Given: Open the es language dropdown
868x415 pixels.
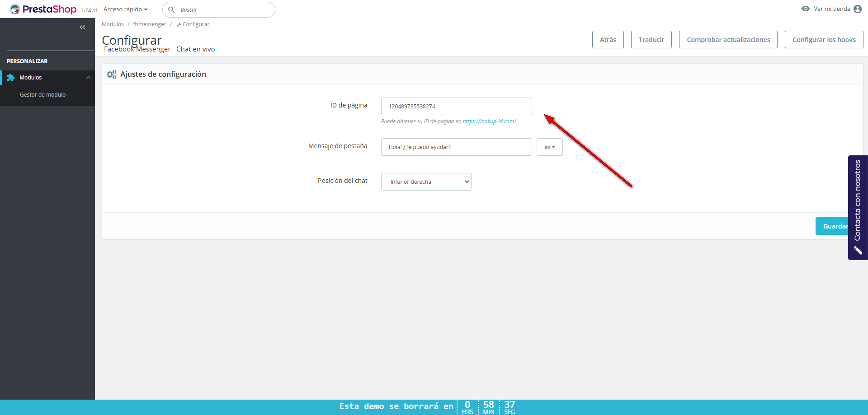Looking at the screenshot, I should pyautogui.click(x=550, y=147).
